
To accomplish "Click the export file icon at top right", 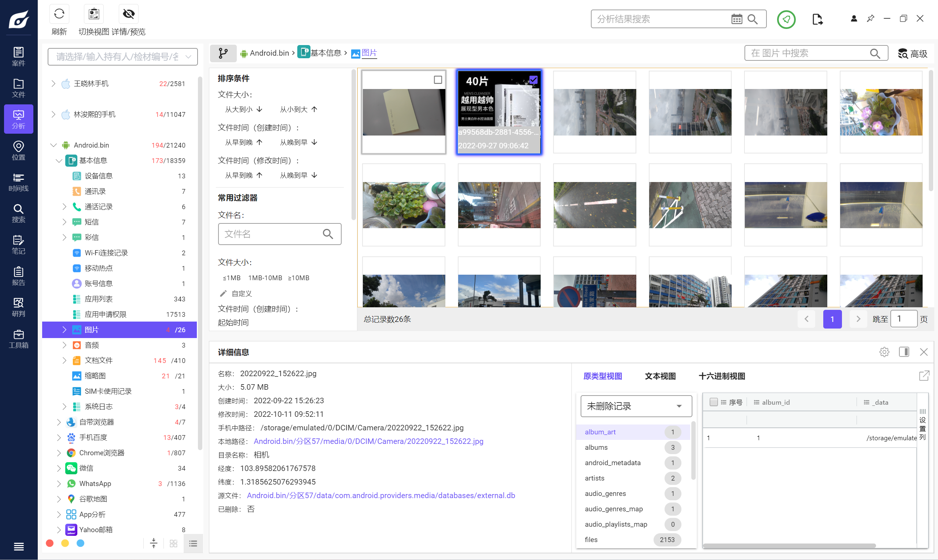I will tap(817, 19).
